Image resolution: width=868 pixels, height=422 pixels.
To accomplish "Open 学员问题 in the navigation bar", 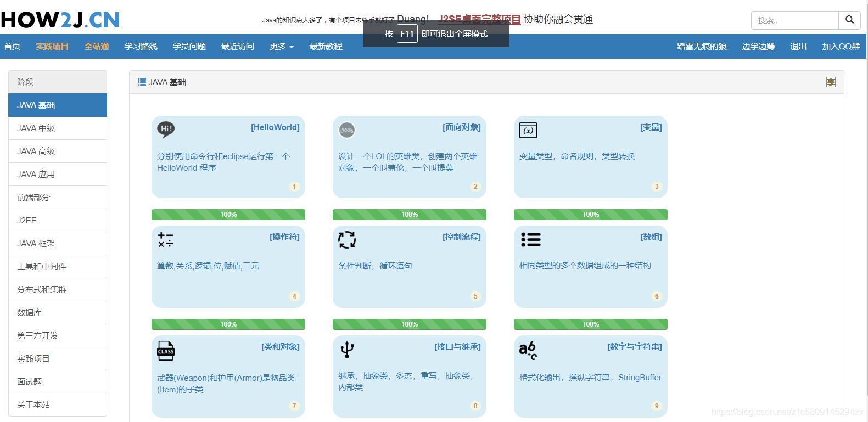I will 189,47.
